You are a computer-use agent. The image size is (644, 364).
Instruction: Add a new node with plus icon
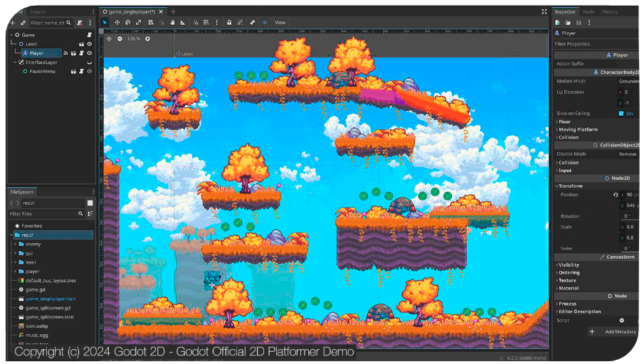12,23
